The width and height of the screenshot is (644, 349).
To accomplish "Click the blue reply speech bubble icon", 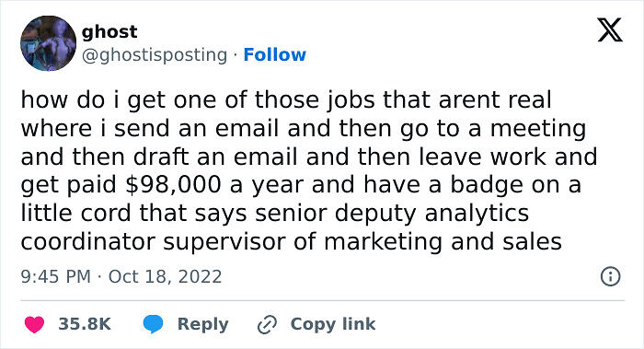I will (x=153, y=324).
